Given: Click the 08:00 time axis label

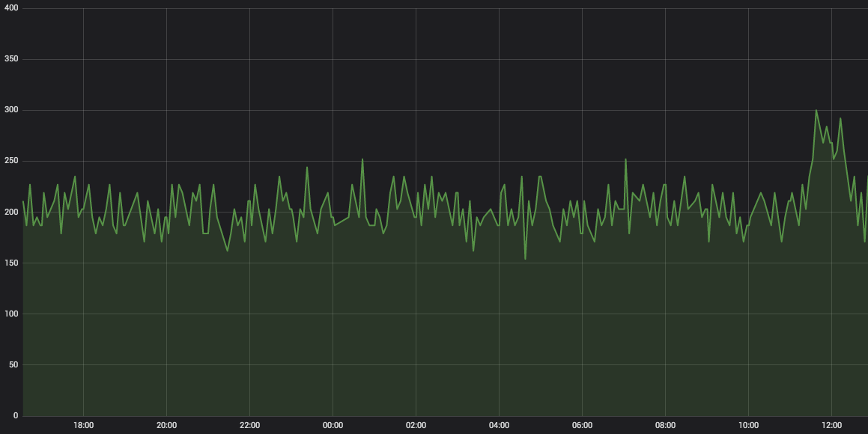Looking at the screenshot, I should tap(665, 425).
